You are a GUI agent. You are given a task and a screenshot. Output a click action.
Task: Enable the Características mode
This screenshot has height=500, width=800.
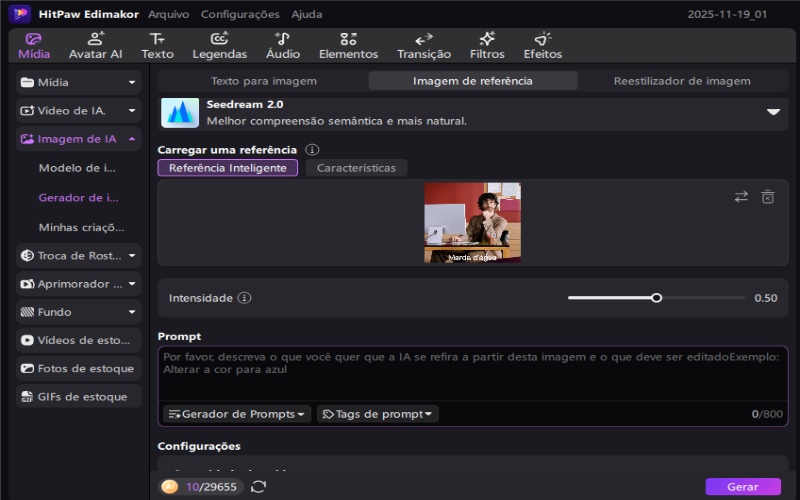pos(356,168)
